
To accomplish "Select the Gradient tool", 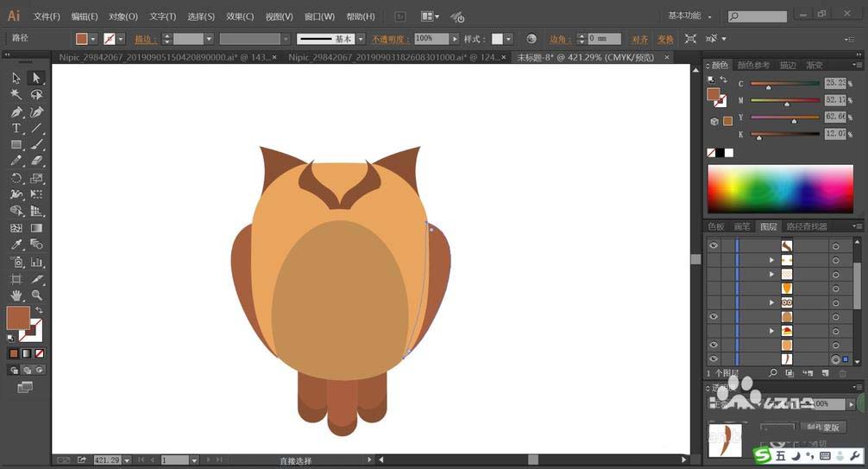I will 36,228.
